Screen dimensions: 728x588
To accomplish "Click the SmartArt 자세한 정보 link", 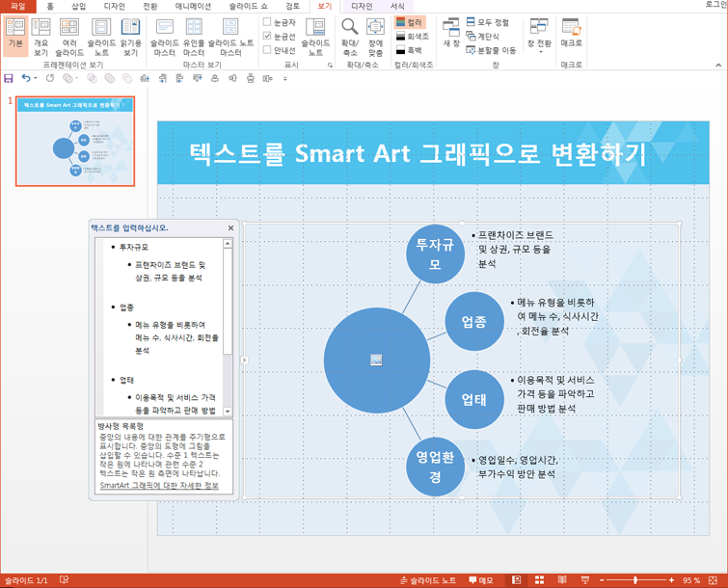I will [x=159, y=485].
